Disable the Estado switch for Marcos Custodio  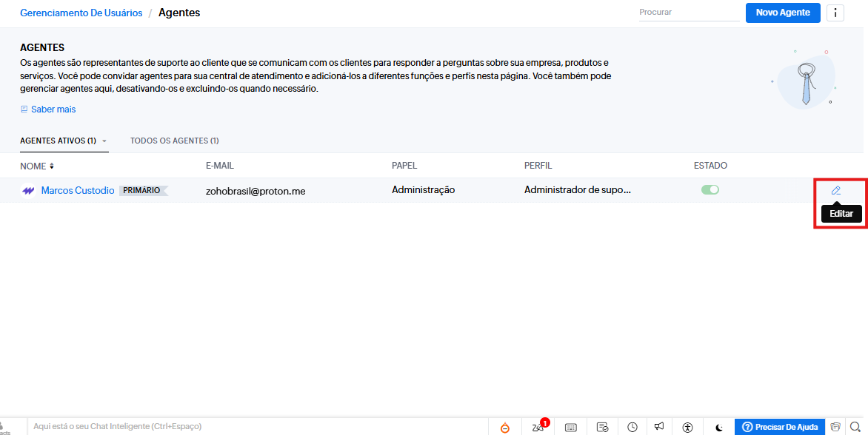(710, 190)
